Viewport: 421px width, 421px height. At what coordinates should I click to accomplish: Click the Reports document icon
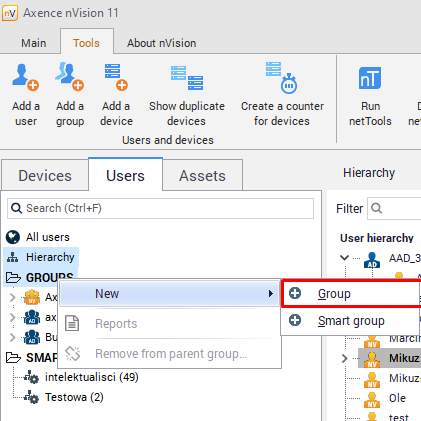pos(72,323)
